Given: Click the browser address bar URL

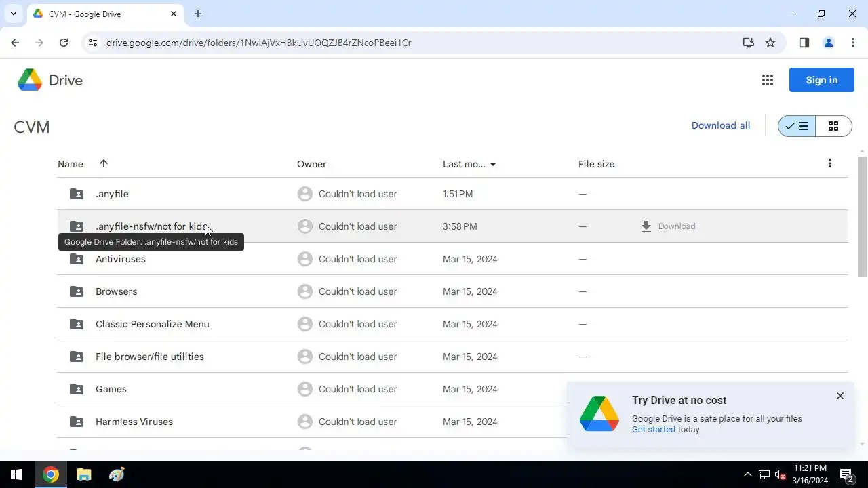Looking at the screenshot, I should (x=259, y=43).
